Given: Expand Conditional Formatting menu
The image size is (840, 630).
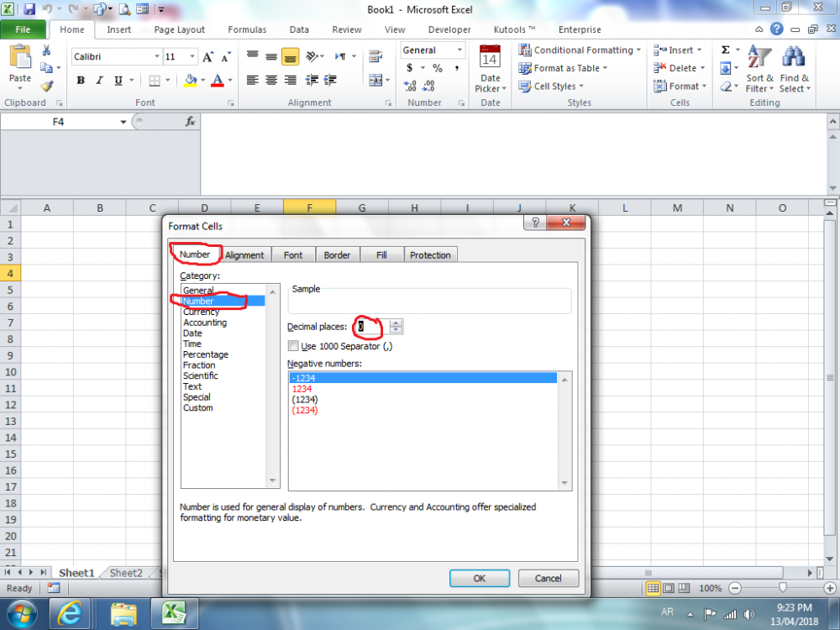Looking at the screenshot, I should point(579,50).
